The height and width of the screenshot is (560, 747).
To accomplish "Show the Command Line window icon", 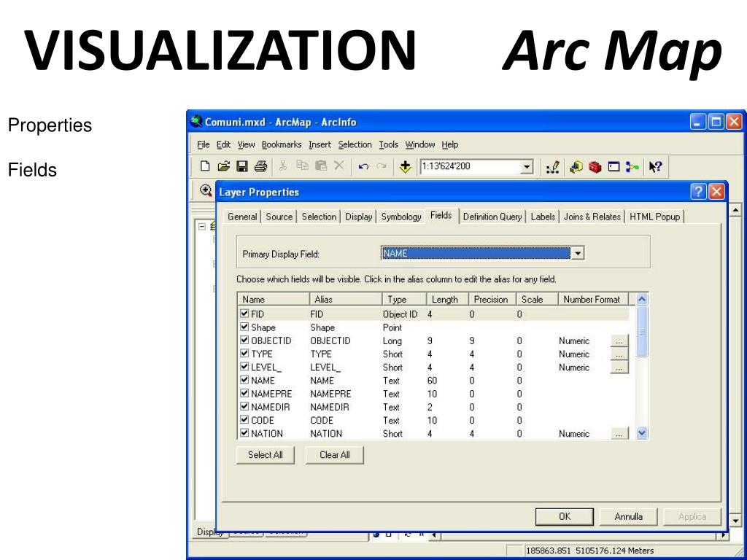I will click(614, 167).
